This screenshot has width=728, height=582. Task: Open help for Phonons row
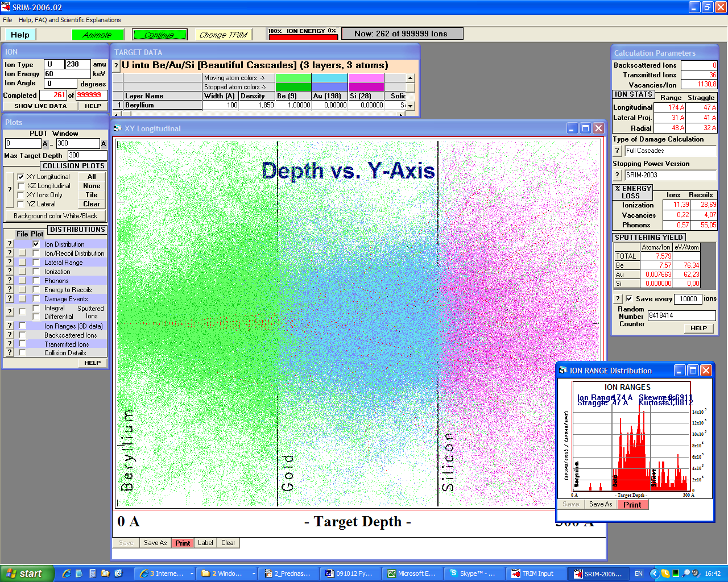[9, 280]
